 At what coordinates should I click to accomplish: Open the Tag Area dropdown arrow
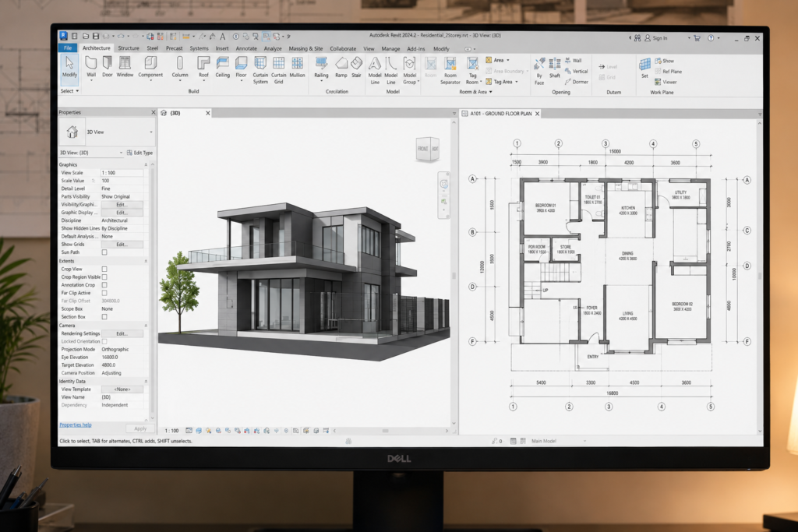click(517, 82)
